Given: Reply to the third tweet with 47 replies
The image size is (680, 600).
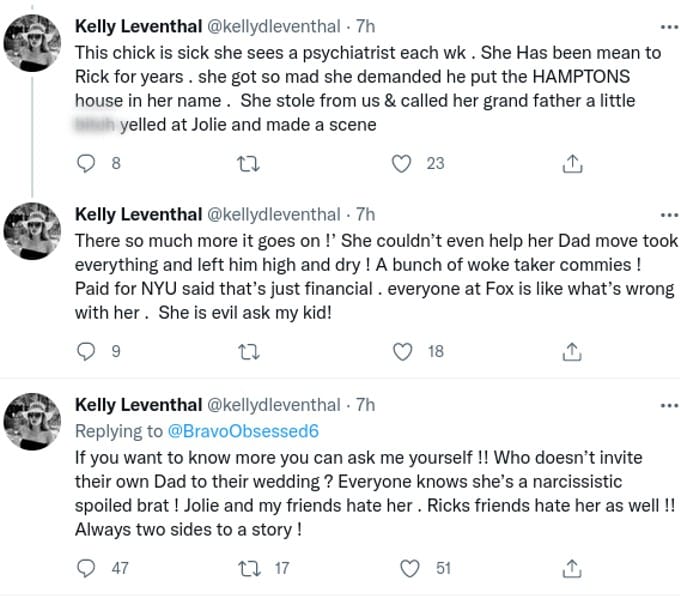Looking at the screenshot, I should (x=86, y=568).
